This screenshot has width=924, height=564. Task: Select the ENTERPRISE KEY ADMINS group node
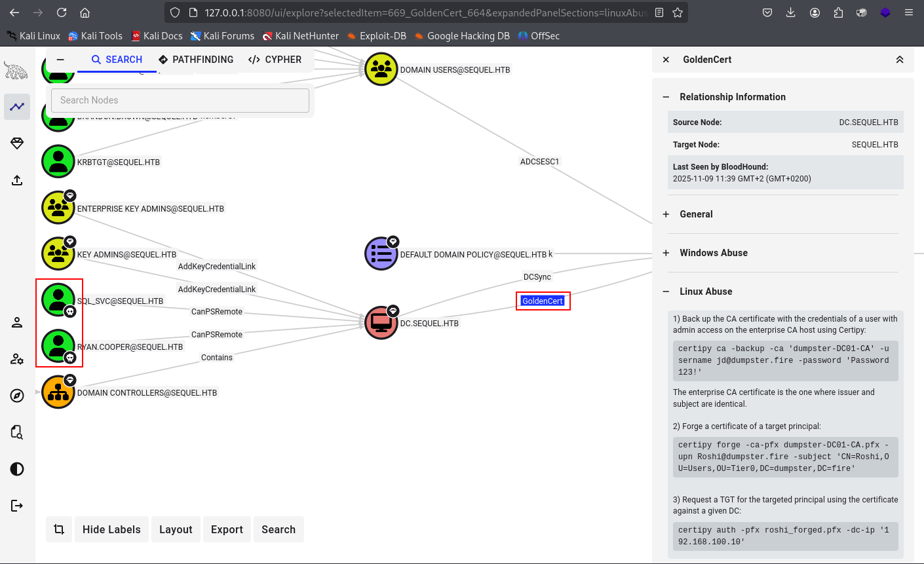[58, 208]
